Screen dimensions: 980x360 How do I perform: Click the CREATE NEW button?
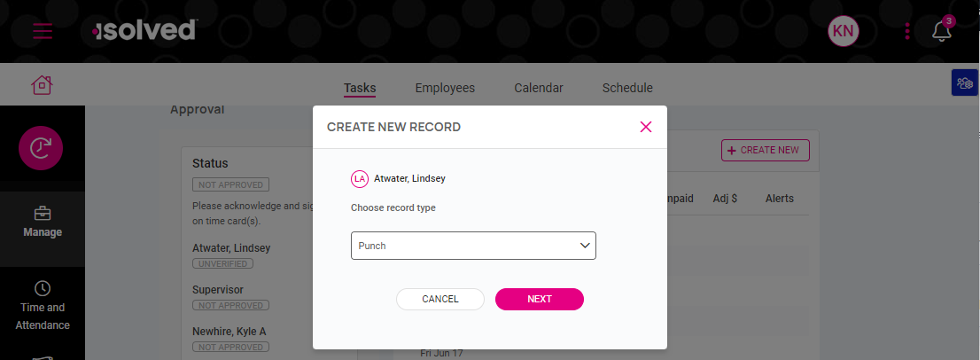point(765,150)
